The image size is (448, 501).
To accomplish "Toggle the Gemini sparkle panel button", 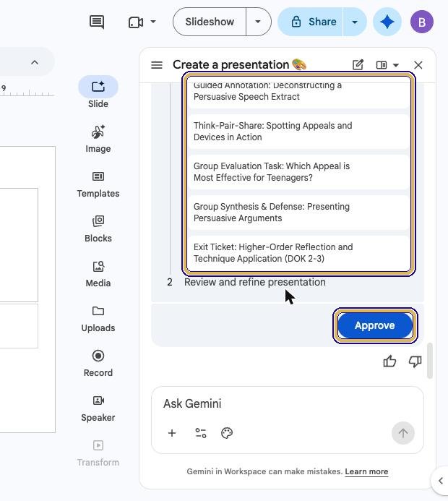I will point(387,22).
